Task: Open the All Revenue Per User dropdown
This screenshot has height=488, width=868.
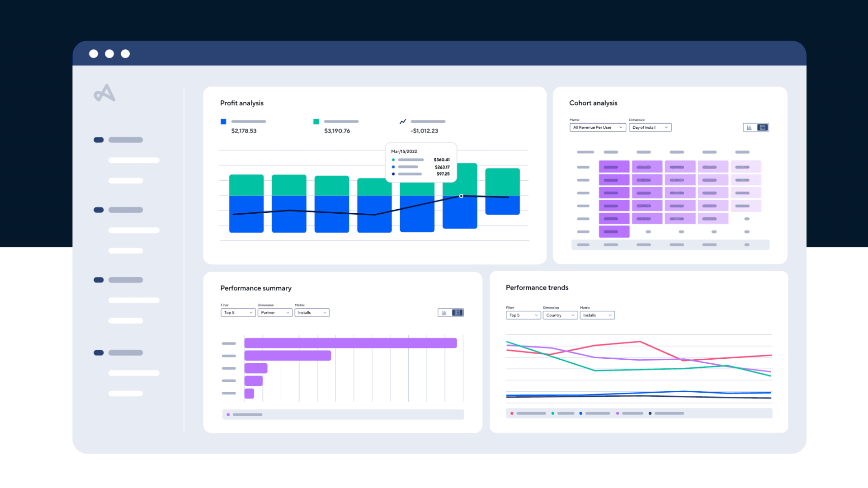Action: click(x=597, y=127)
